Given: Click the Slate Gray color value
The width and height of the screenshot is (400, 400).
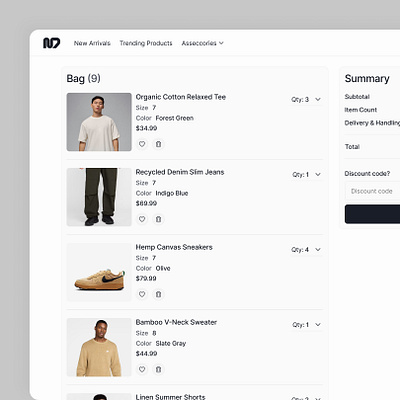Looking at the screenshot, I should pos(171,343).
